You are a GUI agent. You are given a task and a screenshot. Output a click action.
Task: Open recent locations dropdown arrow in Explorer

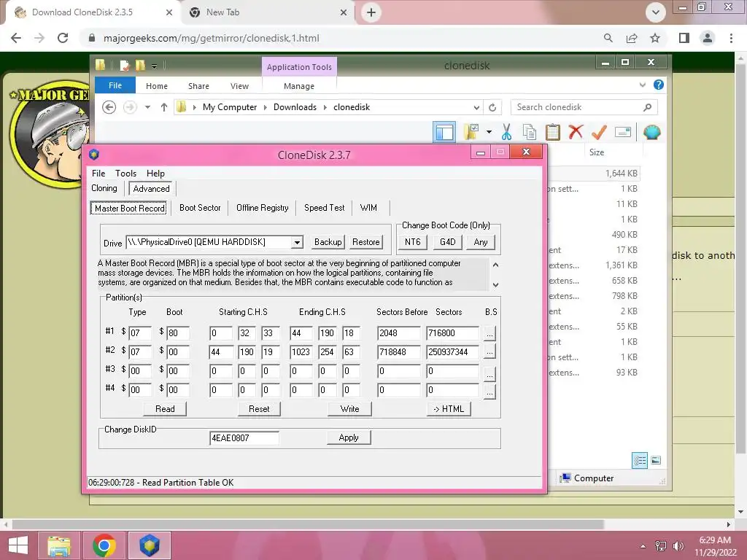click(x=147, y=107)
